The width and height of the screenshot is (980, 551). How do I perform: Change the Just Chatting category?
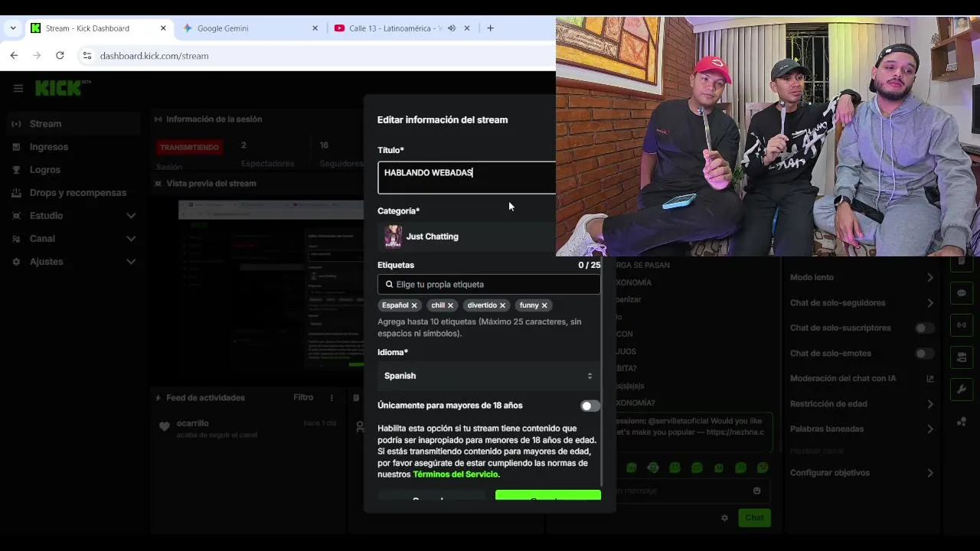point(467,236)
